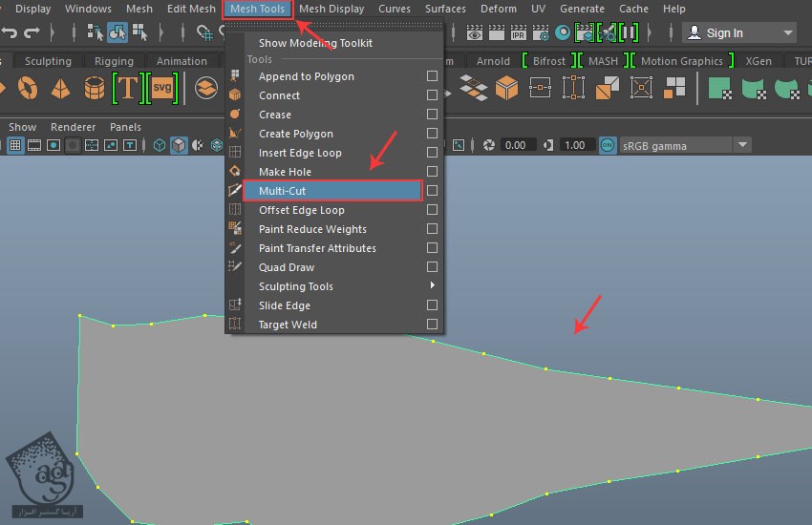Click the option box for Append to Polygon
The image size is (812, 525).
click(x=432, y=76)
